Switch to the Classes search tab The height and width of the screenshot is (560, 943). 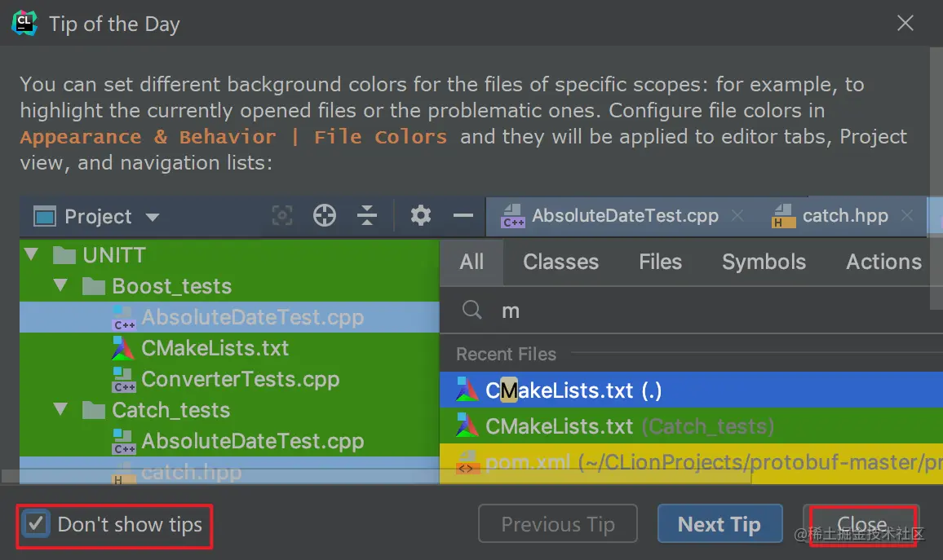point(560,262)
